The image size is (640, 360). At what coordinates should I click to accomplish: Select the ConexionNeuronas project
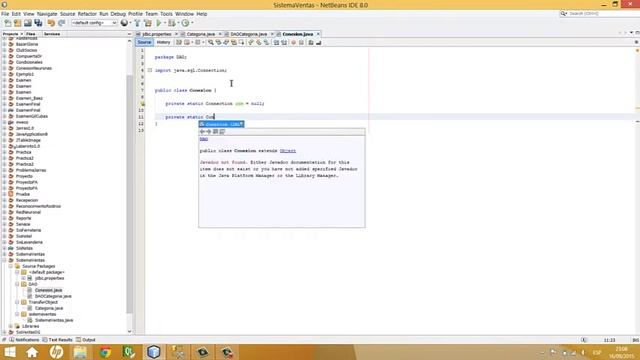(x=33, y=69)
